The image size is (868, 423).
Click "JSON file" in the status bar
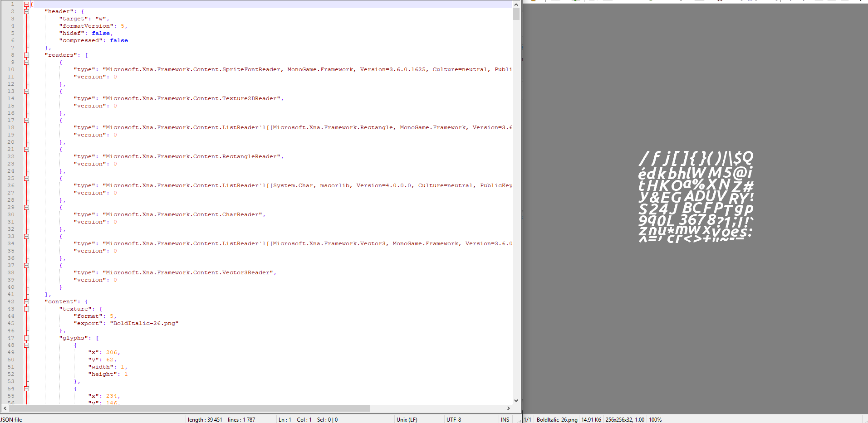pyautogui.click(x=11, y=420)
